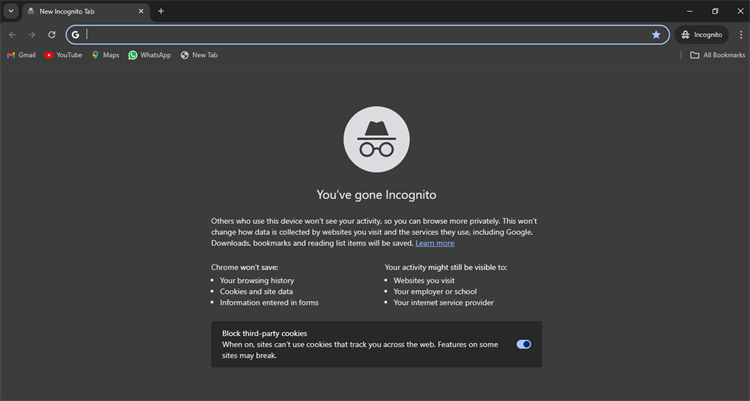Toggle Block third-party cookies switch
Viewport: 750px width, 401px height.
(524, 344)
